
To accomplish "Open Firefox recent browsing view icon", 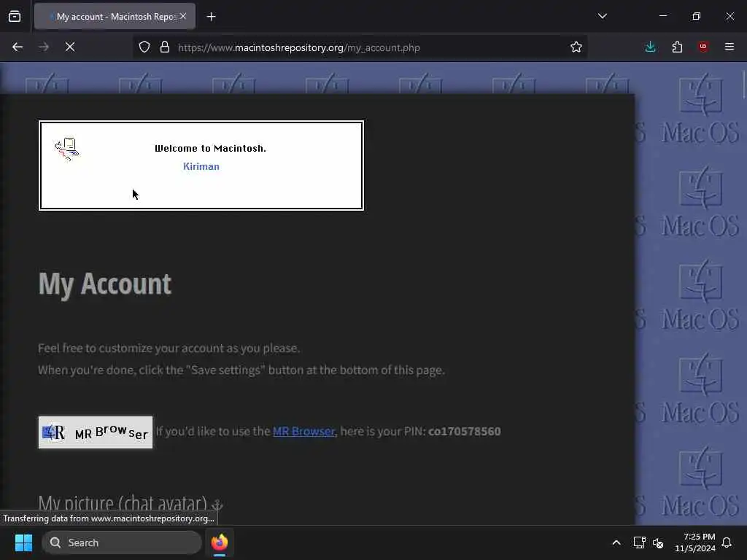I will (15, 17).
